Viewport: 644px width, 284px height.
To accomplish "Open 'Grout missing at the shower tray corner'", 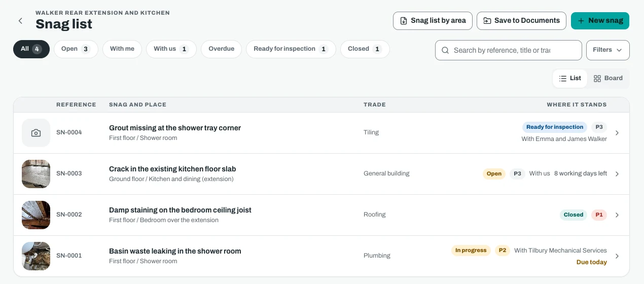I will (x=175, y=128).
